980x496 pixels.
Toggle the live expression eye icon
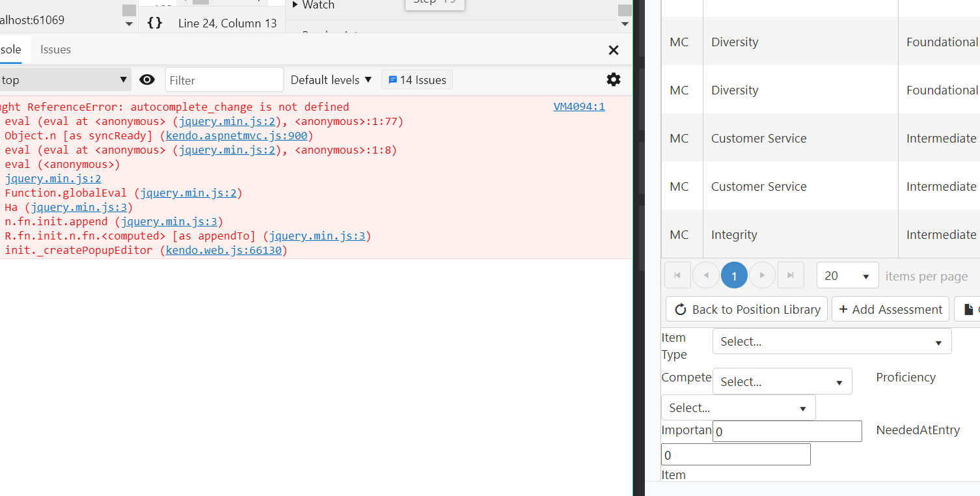(147, 80)
